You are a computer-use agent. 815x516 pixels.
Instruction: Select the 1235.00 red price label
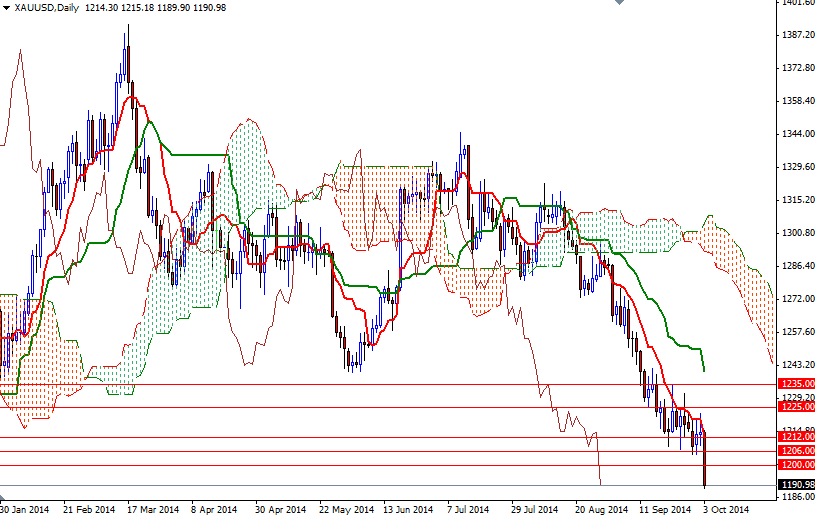(x=795, y=383)
